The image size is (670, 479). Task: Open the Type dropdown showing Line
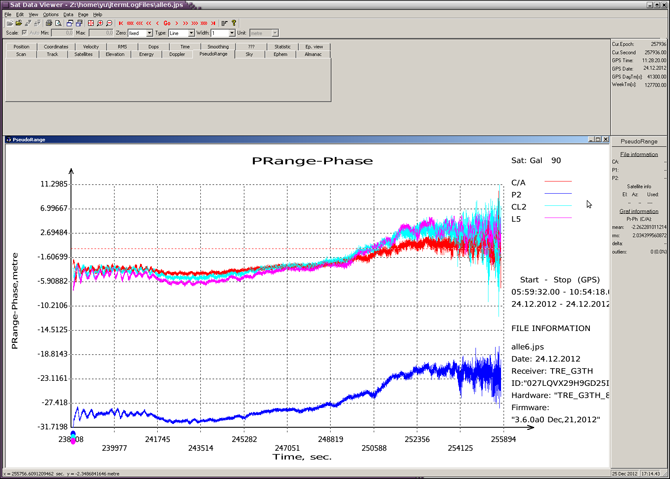click(191, 33)
